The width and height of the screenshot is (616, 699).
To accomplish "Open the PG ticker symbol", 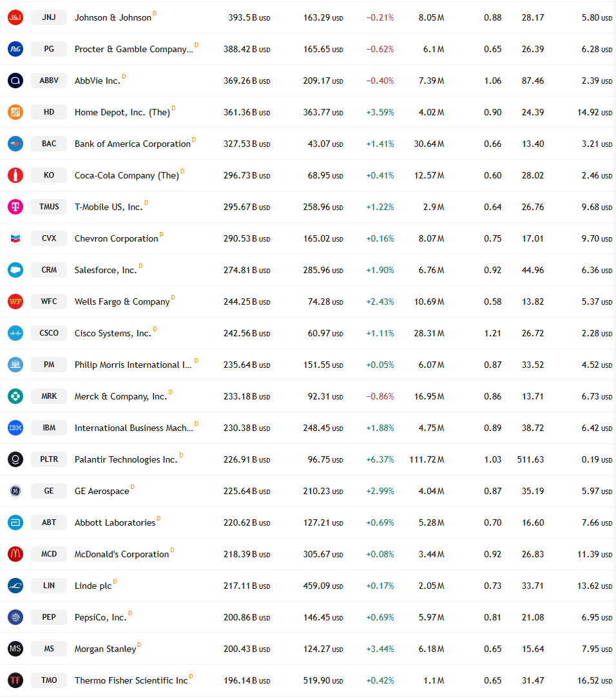I will pyautogui.click(x=49, y=49).
